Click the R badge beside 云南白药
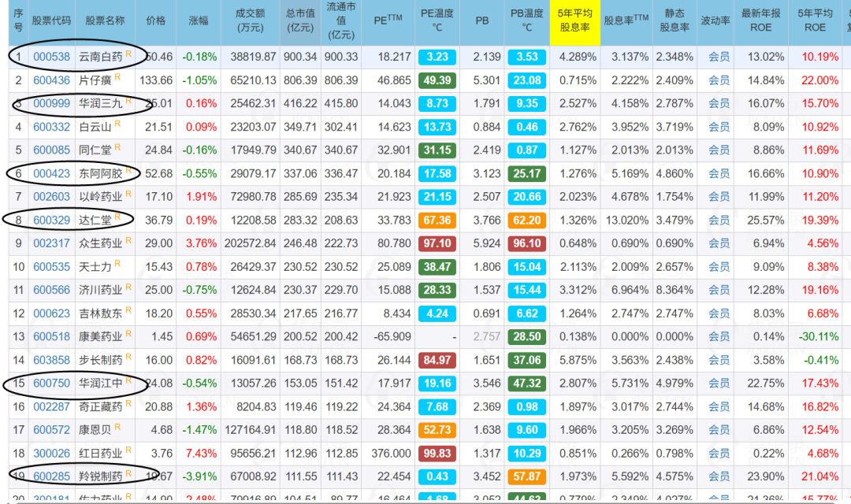 click(128, 54)
